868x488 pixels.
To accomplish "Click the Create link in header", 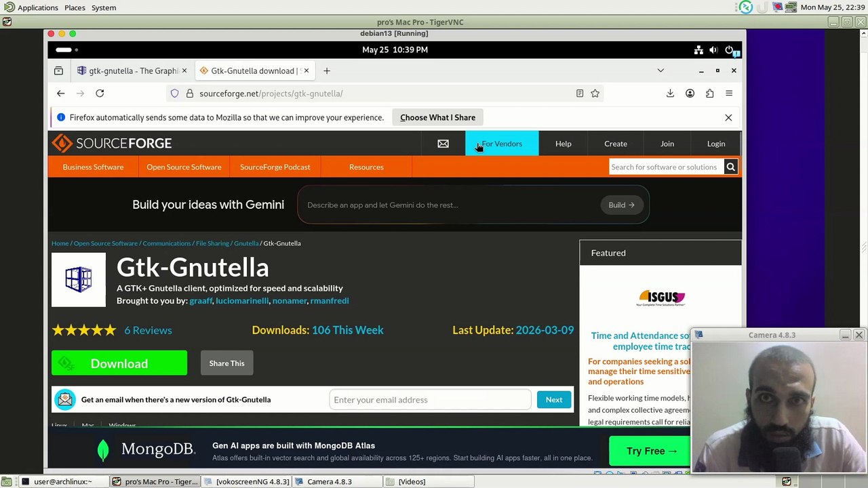I will tap(616, 144).
